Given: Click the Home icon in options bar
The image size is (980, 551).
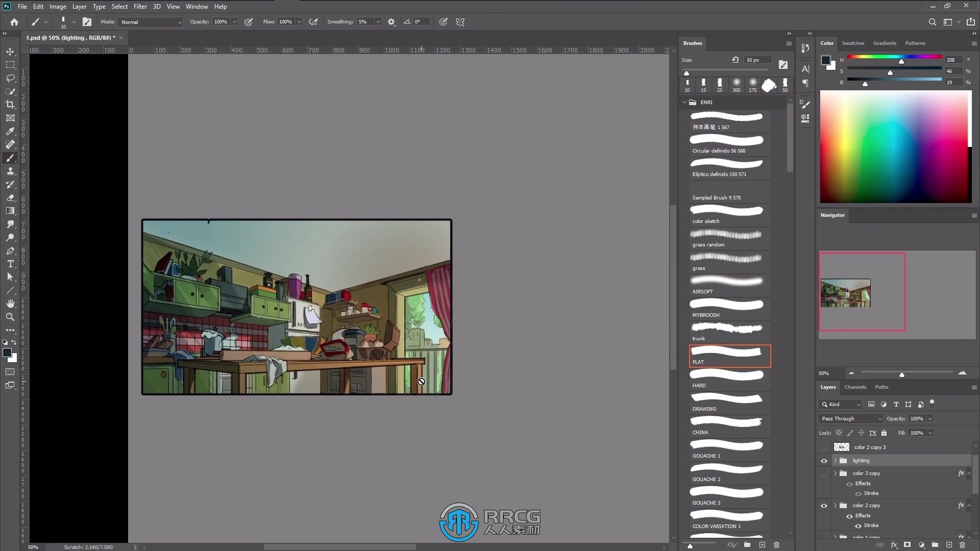Looking at the screenshot, I should tap(14, 22).
